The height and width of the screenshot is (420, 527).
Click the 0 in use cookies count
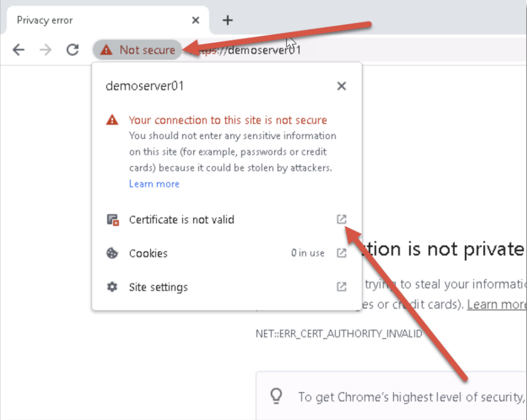(308, 253)
